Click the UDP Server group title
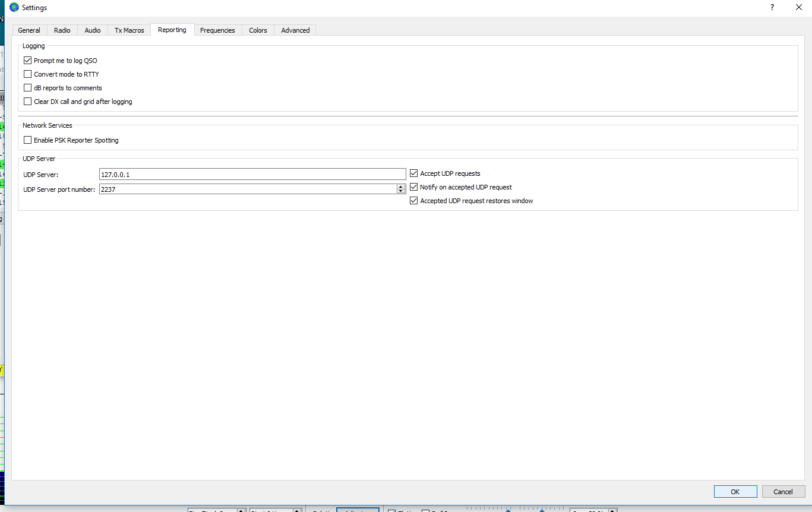This screenshot has width=812, height=512. tap(39, 159)
